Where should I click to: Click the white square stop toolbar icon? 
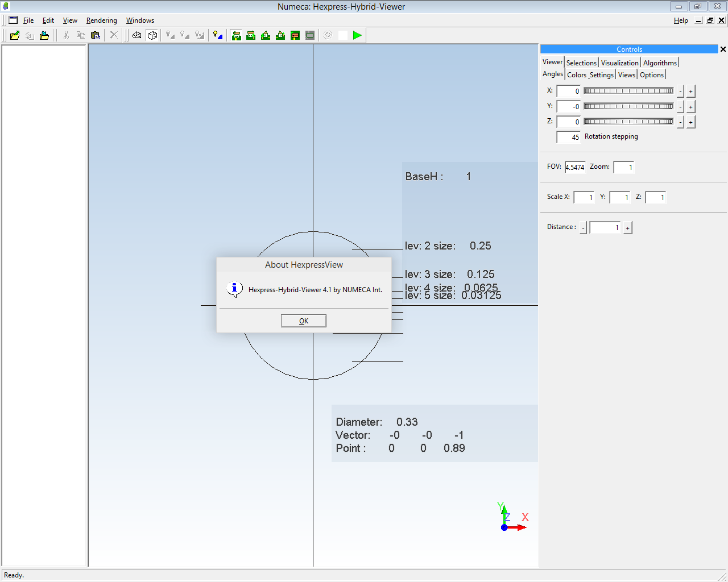pos(343,35)
